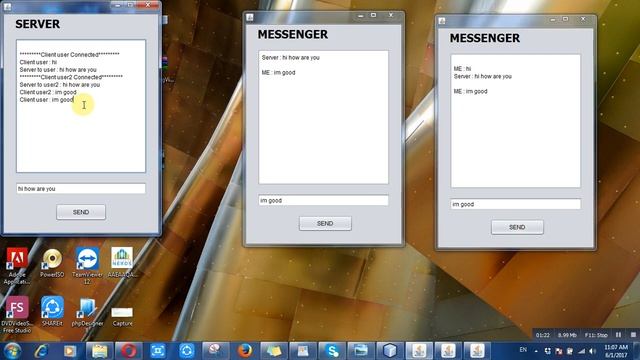Open TeamViewer 12 desktop shortcut
The width and height of the screenshot is (640, 360).
point(87,266)
